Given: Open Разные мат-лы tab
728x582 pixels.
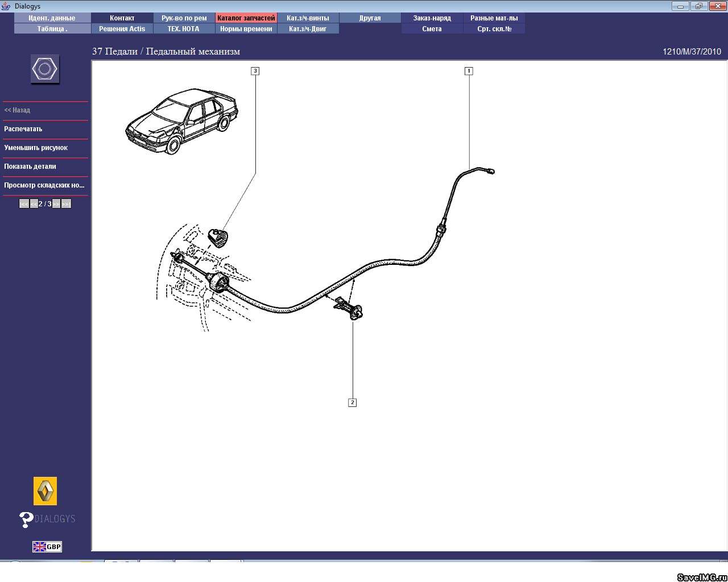Looking at the screenshot, I should pos(494,18).
